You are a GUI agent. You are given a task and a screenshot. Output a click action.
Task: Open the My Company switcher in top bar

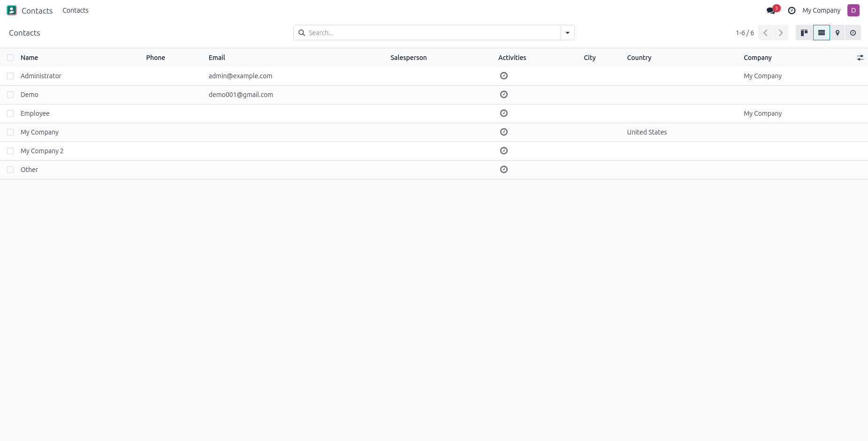click(x=821, y=10)
